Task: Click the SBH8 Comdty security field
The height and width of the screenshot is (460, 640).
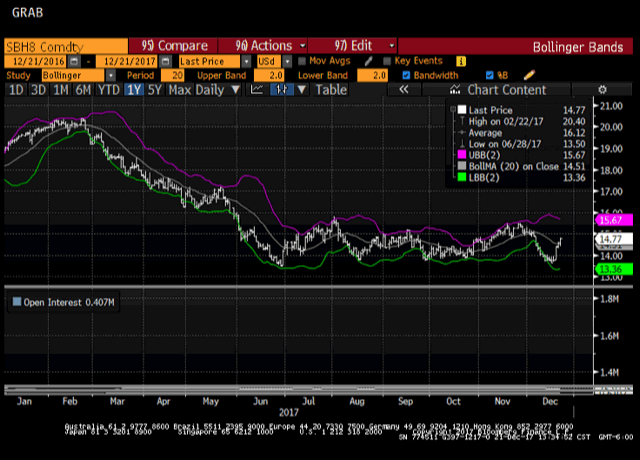Action: [66, 46]
